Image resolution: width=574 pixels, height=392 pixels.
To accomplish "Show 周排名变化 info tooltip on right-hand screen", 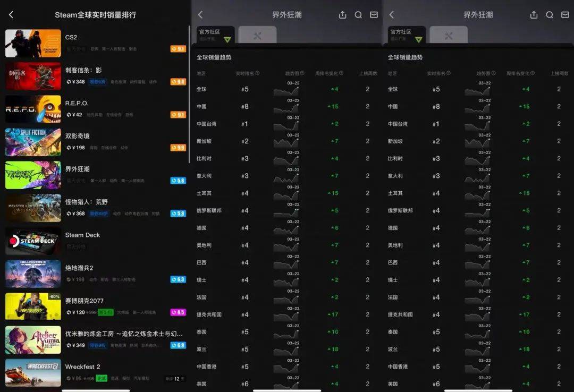I will (x=532, y=73).
